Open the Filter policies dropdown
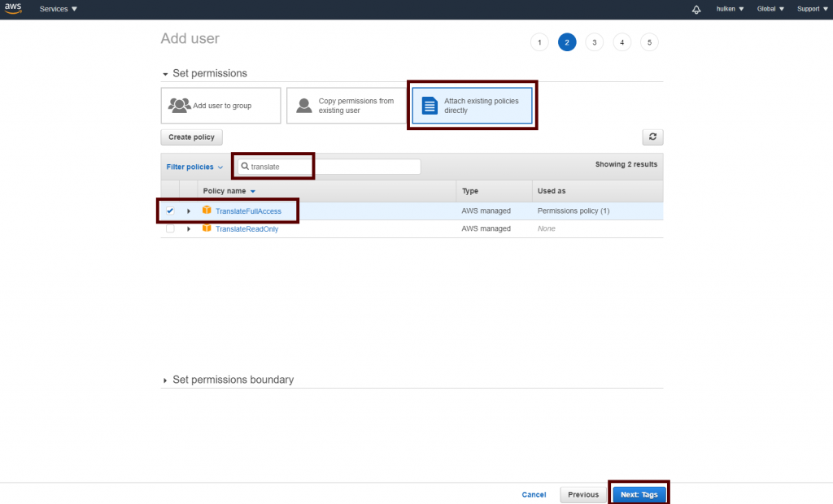The height and width of the screenshot is (504, 833). (194, 167)
